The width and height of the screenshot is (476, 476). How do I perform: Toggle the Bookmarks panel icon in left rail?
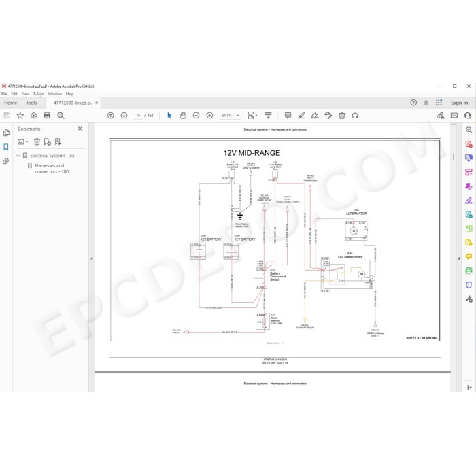click(5, 148)
